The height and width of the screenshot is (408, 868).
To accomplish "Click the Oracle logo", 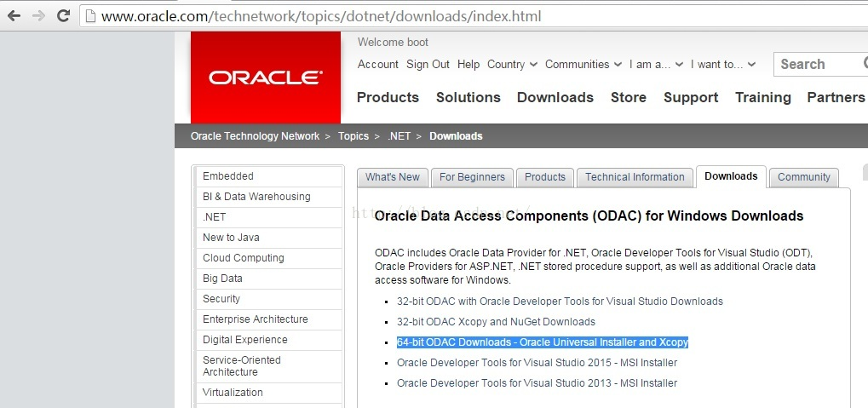I will (266, 78).
